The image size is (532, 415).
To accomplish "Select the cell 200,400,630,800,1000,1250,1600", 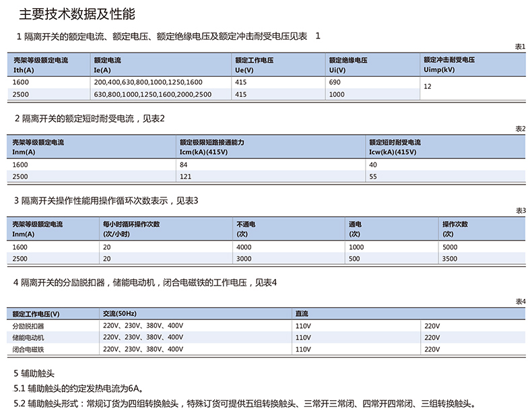I will pos(148,82).
